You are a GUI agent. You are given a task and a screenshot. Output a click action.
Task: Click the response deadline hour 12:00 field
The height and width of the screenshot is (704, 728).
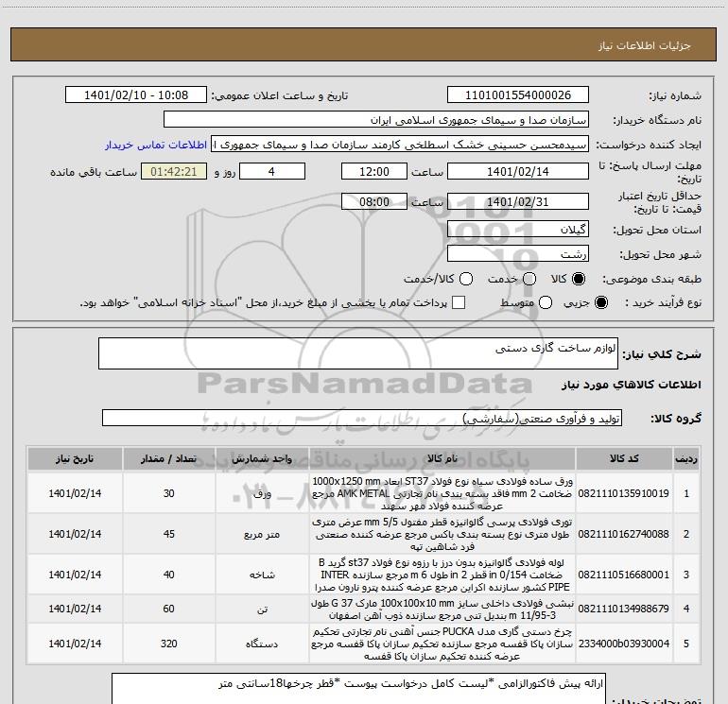coord(374,171)
